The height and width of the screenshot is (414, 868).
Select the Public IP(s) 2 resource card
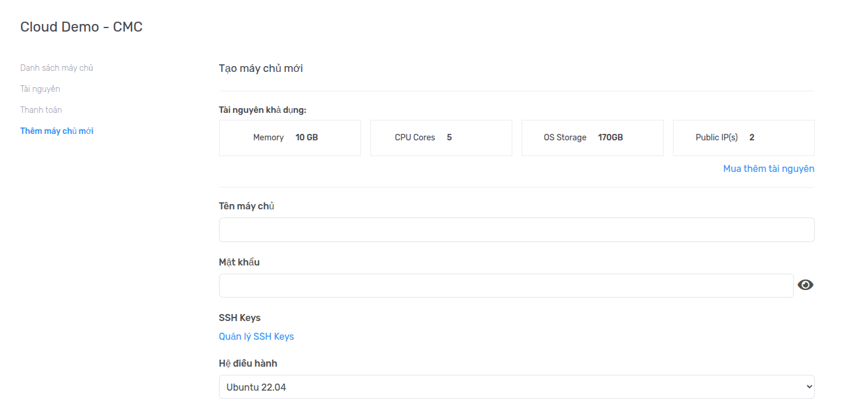744,138
